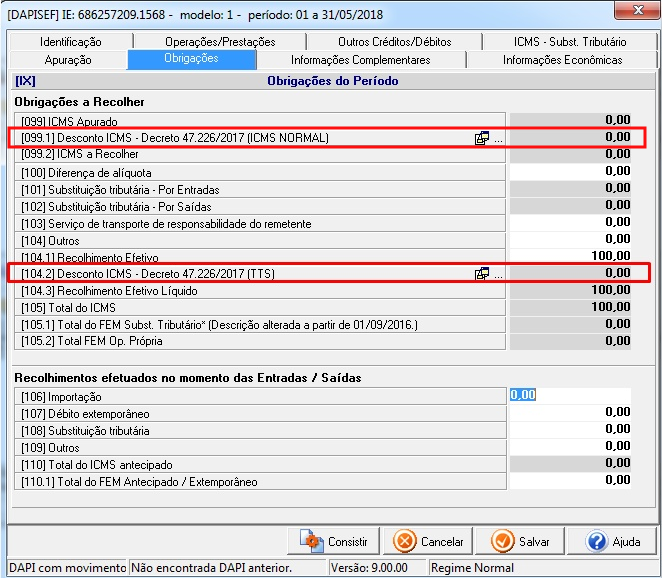Click the ellipsis in the 099.1 Desconto ICMS row
The height and width of the screenshot is (578, 662).
pyautogui.click(x=498, y=139)
